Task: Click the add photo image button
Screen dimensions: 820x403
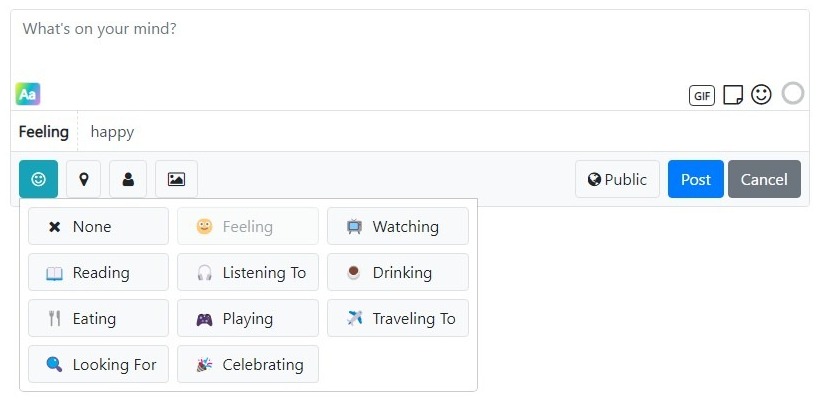Action: point(176,179)
